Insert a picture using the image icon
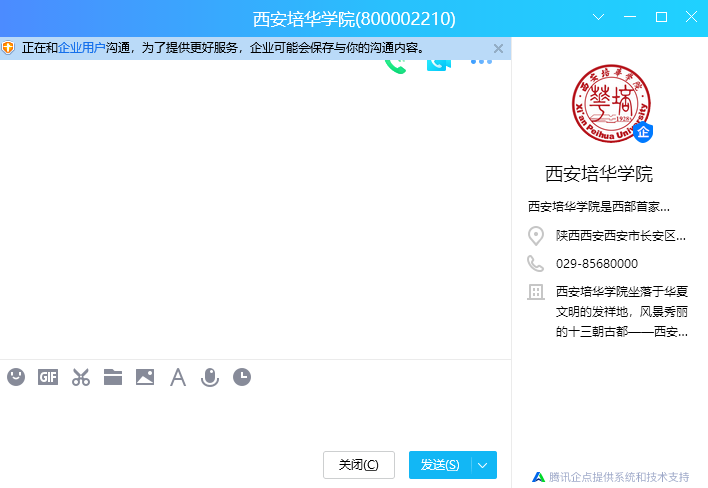This screenshot has width=708, height=488. pyautogui.click(x=145, y=377)
